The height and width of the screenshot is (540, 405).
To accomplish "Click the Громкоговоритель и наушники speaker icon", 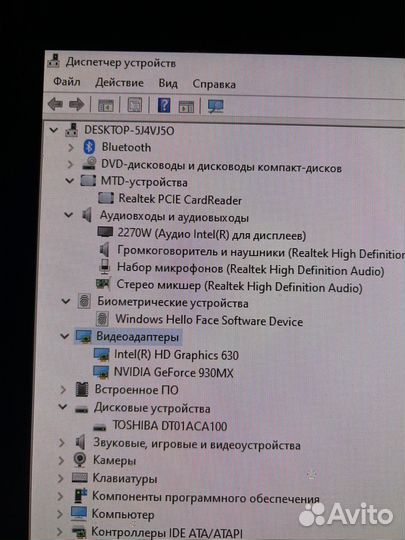I will (104, 249).
